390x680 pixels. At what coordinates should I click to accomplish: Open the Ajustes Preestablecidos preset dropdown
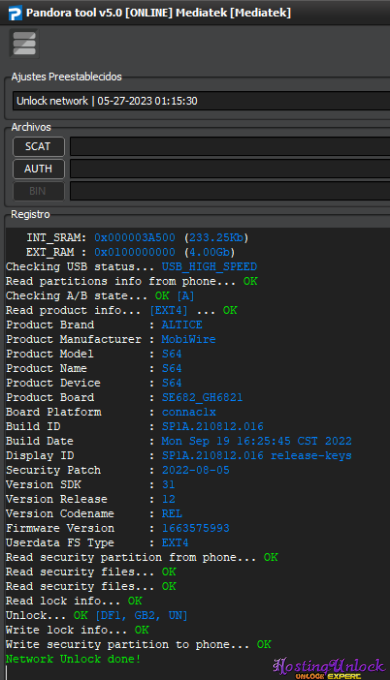click(x=201, y=101)
